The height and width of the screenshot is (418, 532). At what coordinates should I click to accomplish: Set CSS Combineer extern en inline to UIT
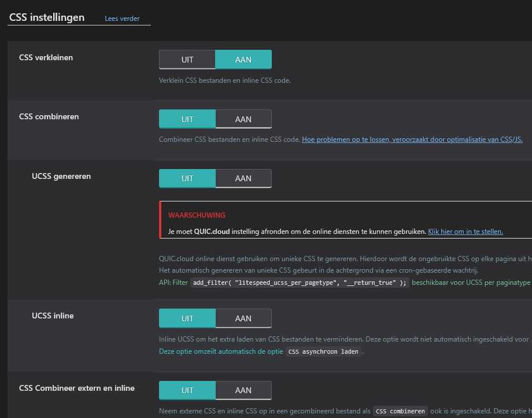click(x=187, y=390)
